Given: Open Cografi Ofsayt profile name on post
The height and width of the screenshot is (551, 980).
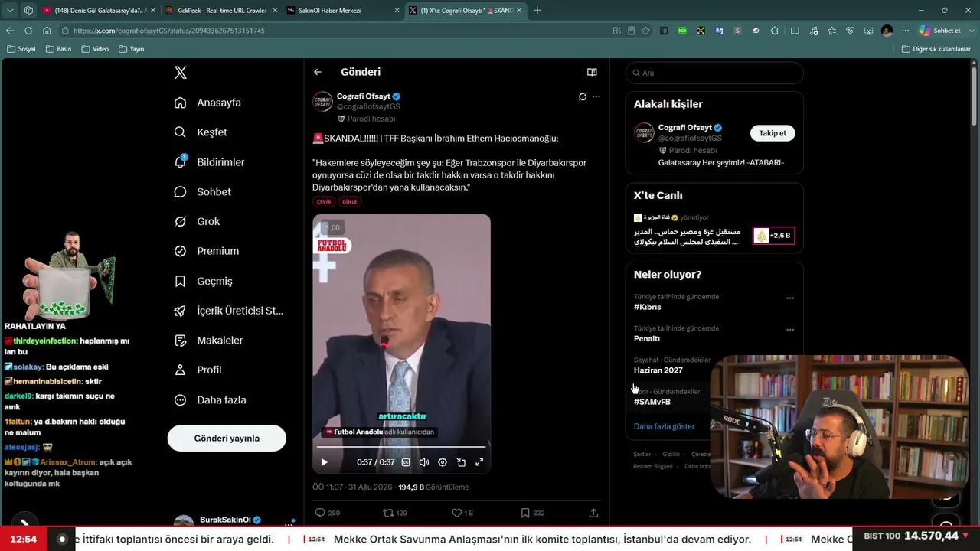Looking at the screenshot, I should point(364,96).
